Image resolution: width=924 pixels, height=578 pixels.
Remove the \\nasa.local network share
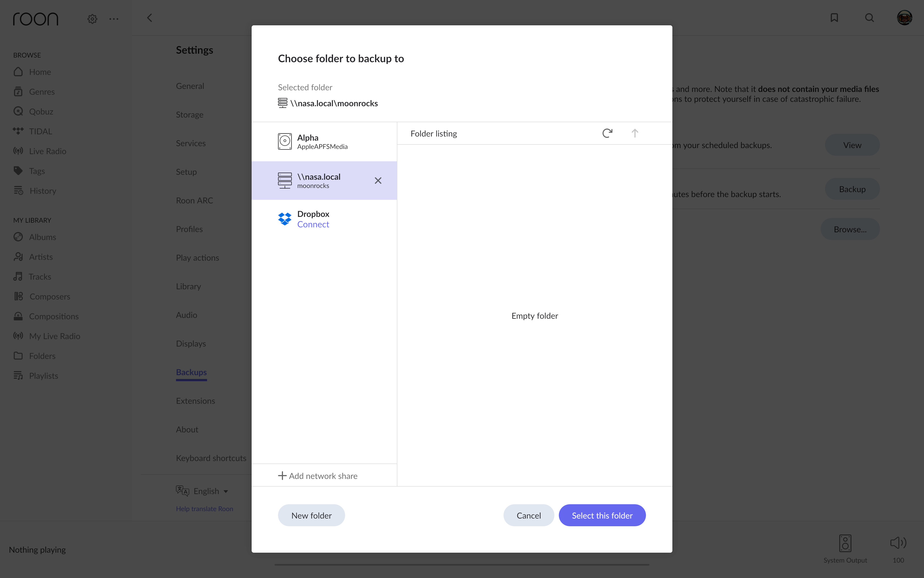[x=378, y=181]
